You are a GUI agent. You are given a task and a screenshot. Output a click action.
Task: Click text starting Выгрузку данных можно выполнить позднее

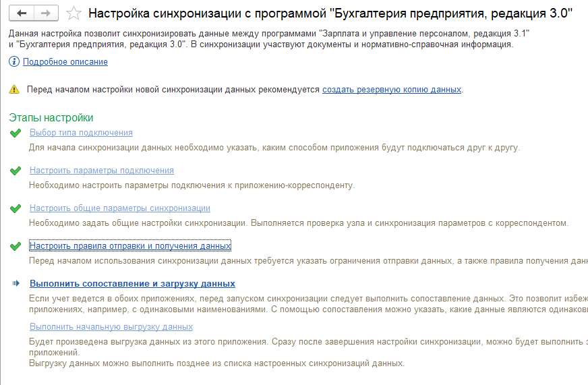[x=216, y=363]
